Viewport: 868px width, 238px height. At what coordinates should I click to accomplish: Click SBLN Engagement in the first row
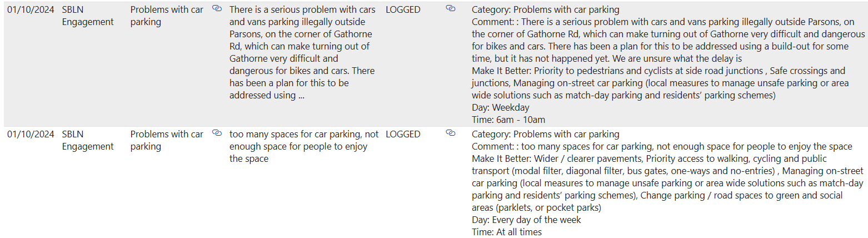[87, 16]
